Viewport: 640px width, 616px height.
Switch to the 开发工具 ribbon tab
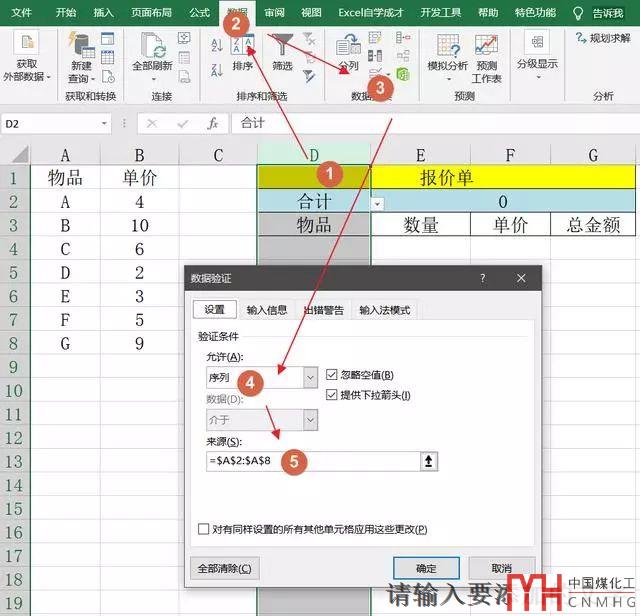(x=441, y=13)
